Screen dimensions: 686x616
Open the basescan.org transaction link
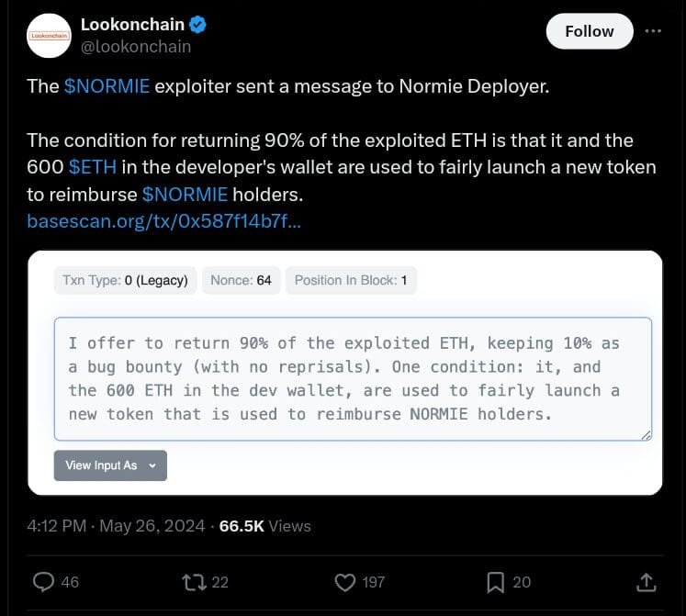163,221
